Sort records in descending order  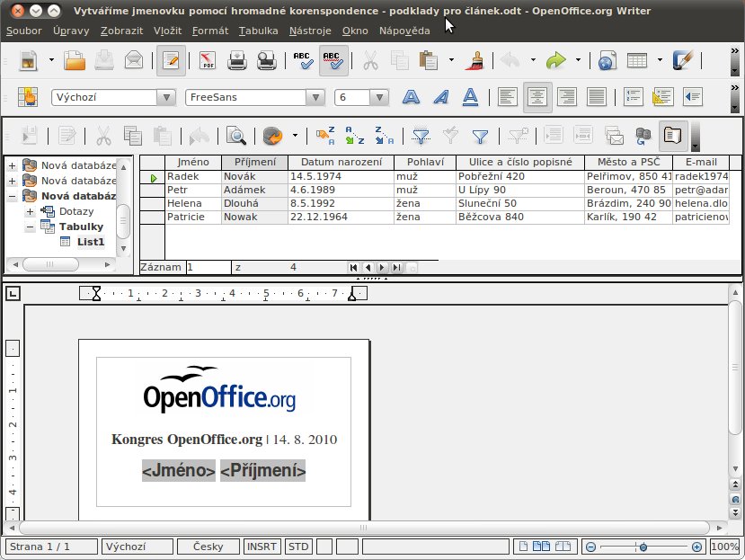384,137
